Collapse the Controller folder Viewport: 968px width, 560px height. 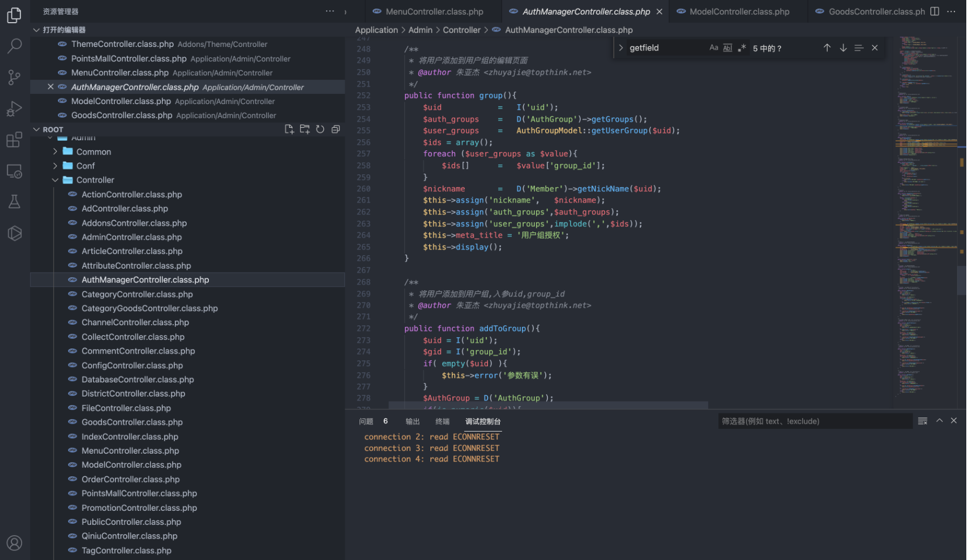95,180
